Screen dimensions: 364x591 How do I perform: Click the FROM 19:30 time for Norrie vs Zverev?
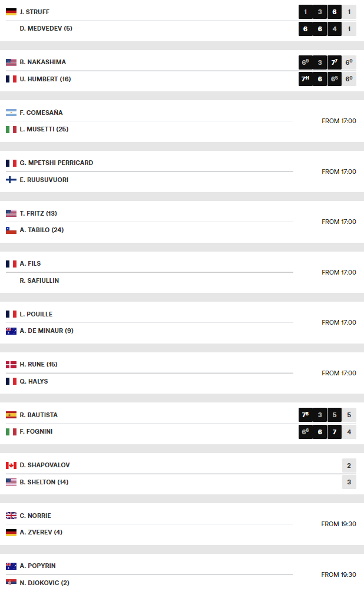[339, 524]
